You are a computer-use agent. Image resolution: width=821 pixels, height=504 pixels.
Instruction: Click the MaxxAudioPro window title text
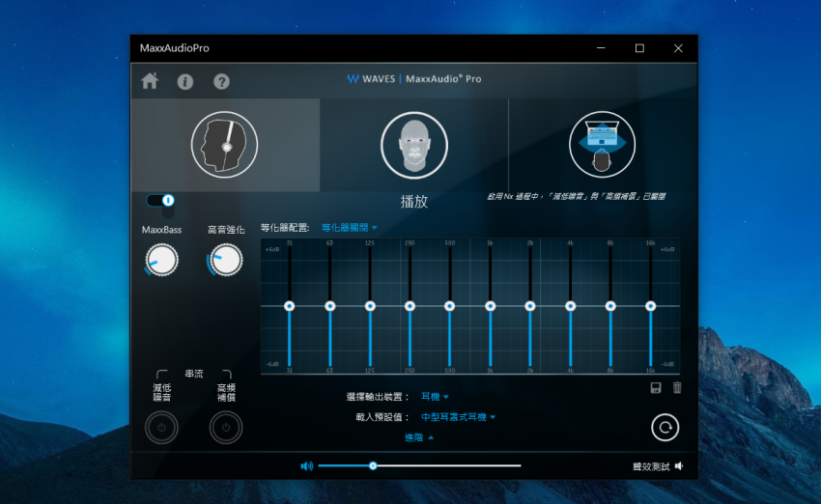(x=175, y=48)
